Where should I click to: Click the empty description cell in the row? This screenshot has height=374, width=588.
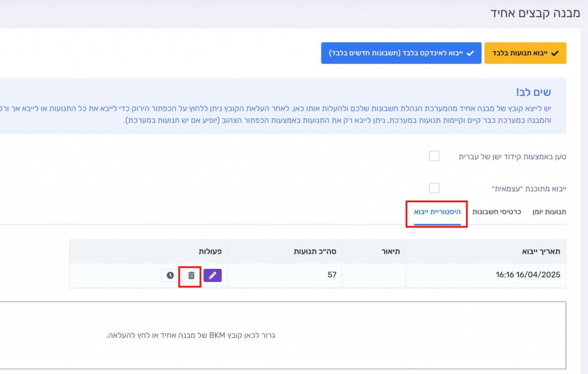(x=374, y=275)
